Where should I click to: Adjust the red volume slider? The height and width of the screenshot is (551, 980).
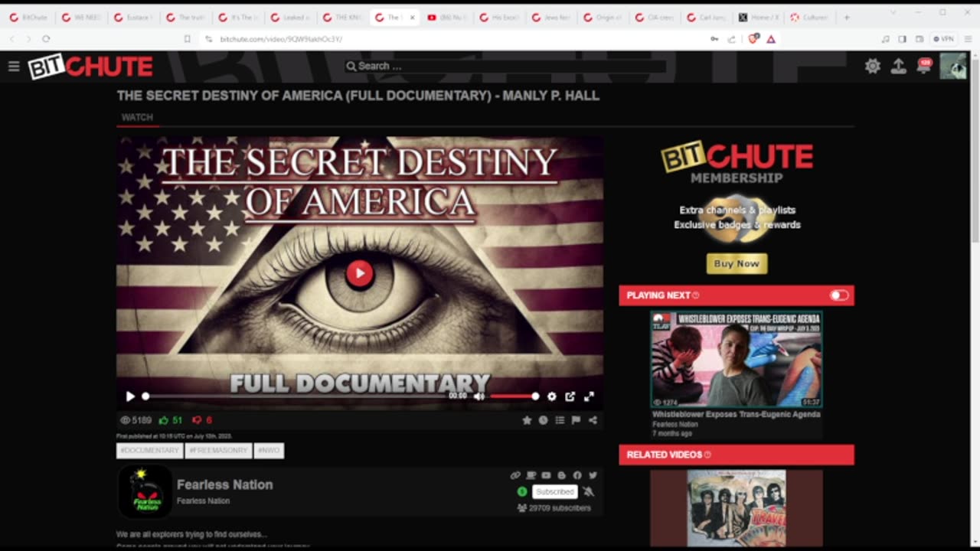pyautogui.click(x=514, y=396)
